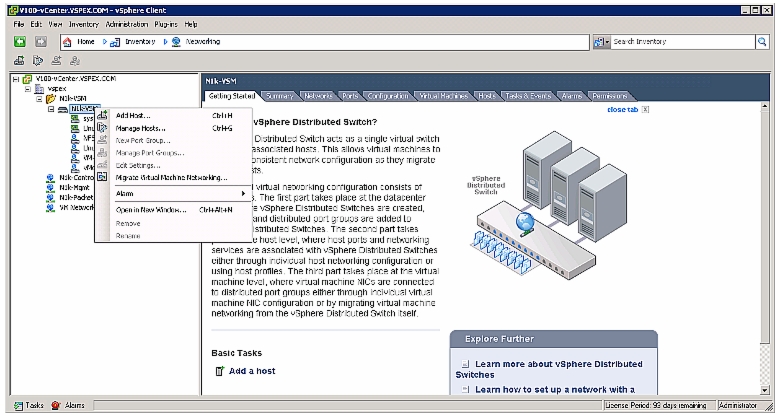
Task: Switch to the Configuration tab
Action: point(388,96)
